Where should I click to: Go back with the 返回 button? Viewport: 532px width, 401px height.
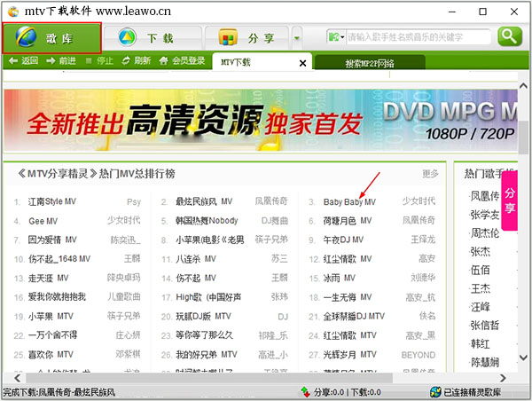coord(24,61)
